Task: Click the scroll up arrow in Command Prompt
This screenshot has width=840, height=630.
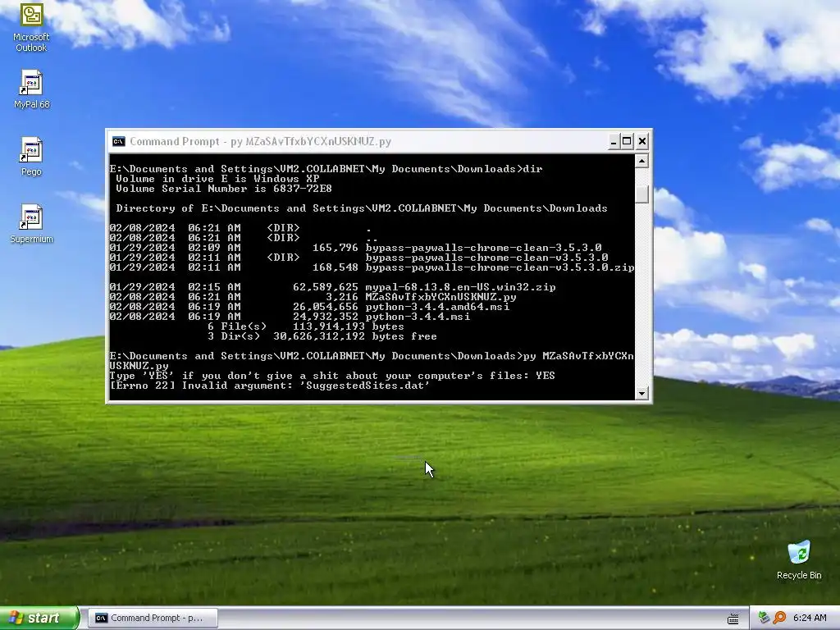Action: pyautogui.click(x=641, y=161)
